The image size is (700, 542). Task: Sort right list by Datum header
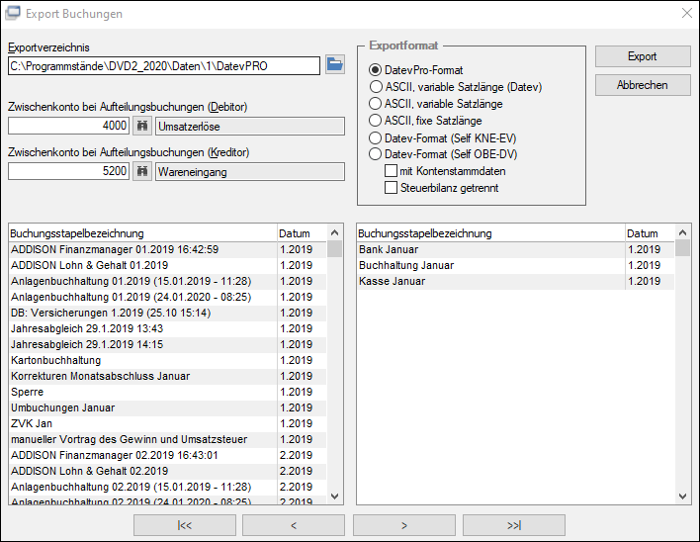tap(650, 233)
